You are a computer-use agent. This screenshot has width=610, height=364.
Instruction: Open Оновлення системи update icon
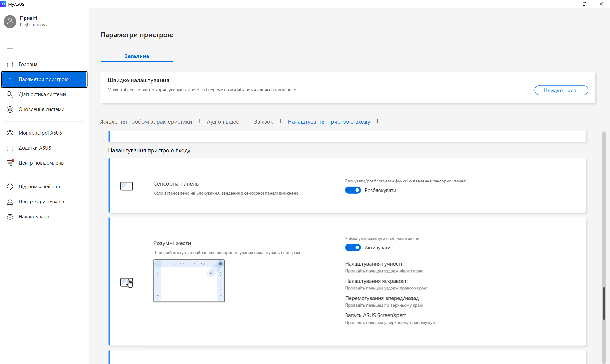click(10, 109)
